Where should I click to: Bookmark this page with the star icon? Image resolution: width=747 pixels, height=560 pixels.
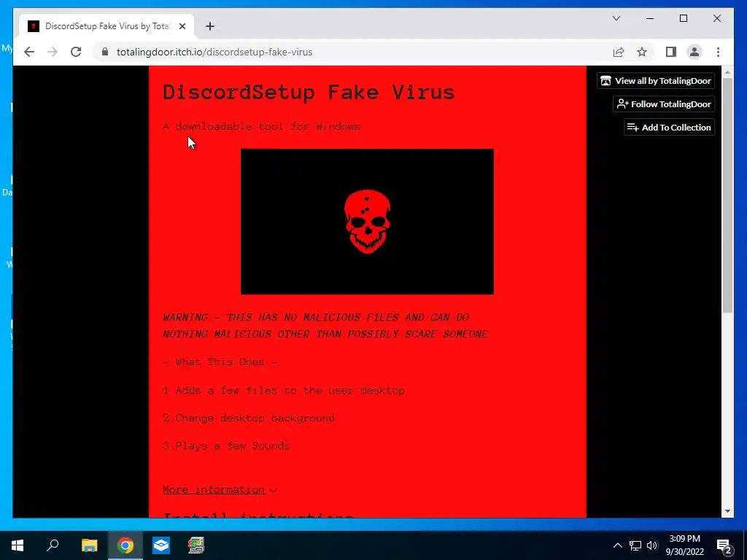coord(642,52)
